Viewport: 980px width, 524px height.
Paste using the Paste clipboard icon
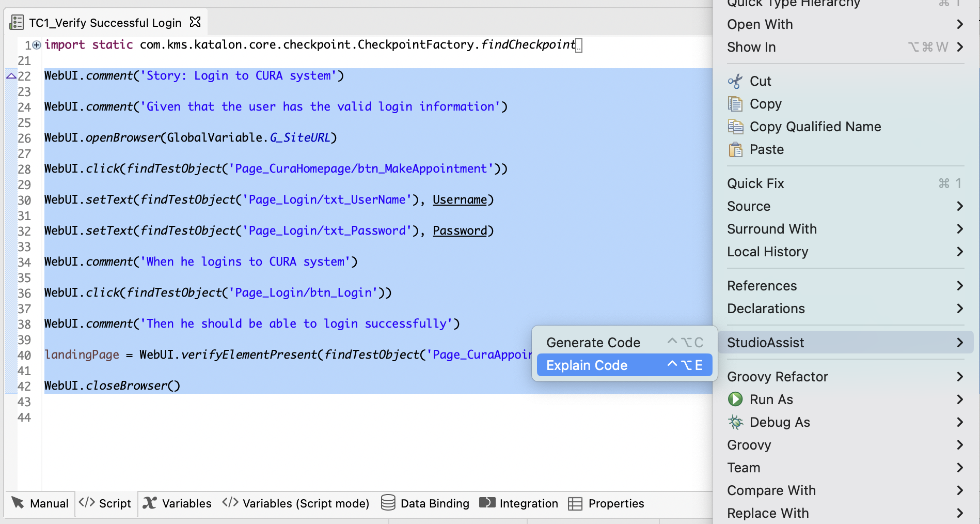735,149
